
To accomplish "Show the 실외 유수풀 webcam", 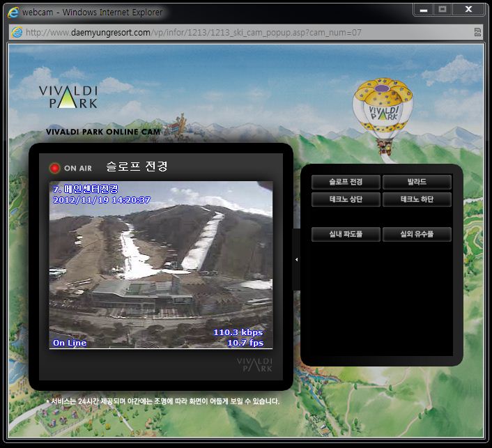I will click(417, 234).
